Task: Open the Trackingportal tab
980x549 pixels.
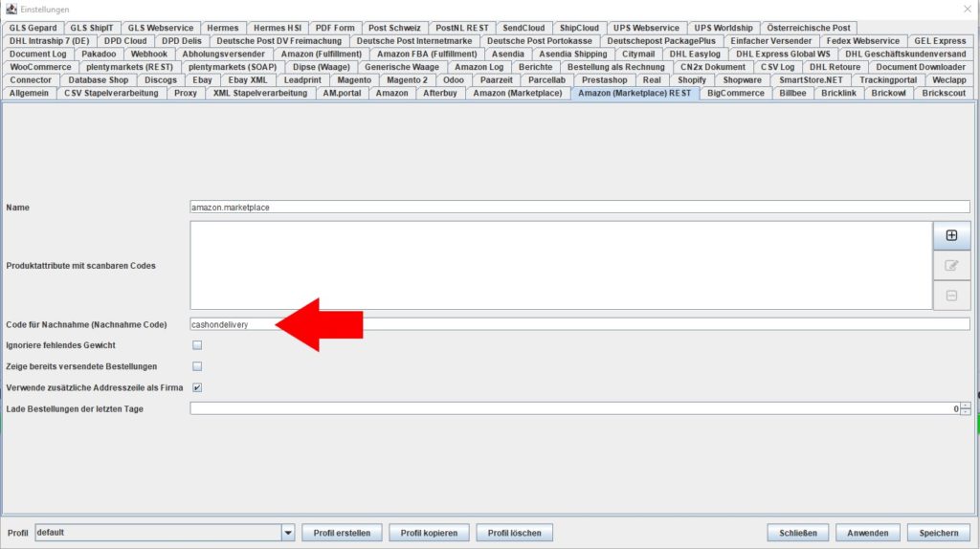Action: pyautogui.click(x=888, y=80)
